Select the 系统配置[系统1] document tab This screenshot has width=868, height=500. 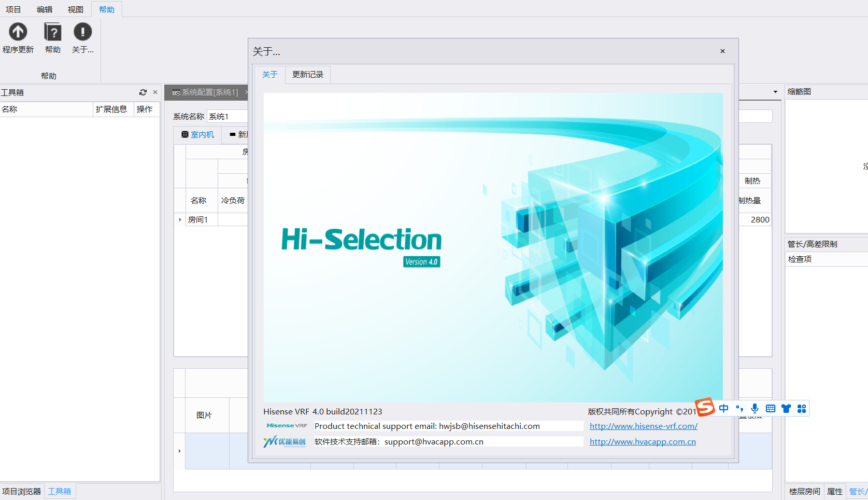coord(205,92)
